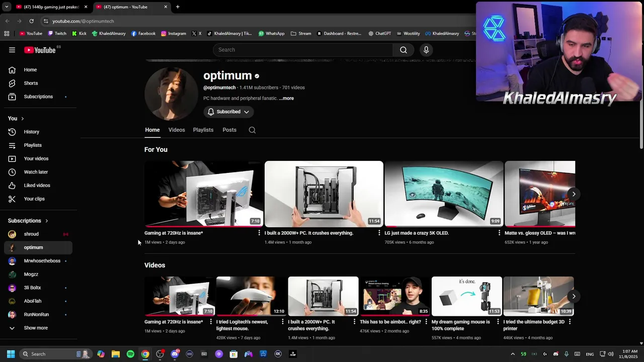This screenshot has height=362, width=644.
Task: Open options menu for 'LG just made a crazy 5K OLED'
Action: (499, 233)
